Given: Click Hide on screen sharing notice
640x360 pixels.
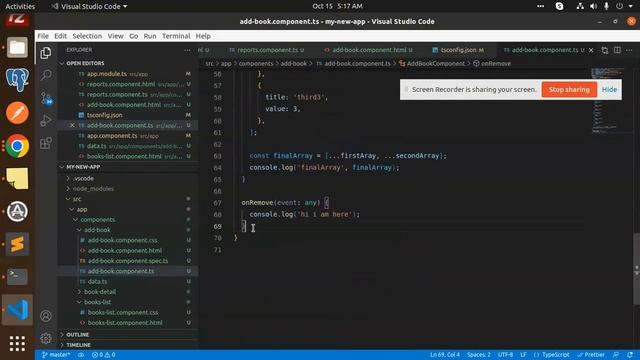Looking at the screenshot, I should (x=609, y=89).
